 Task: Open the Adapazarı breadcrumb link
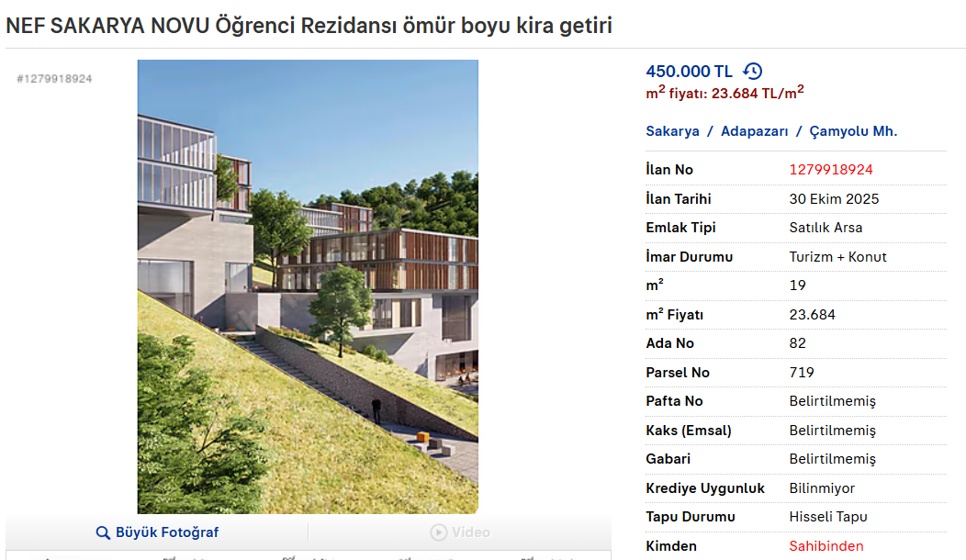coord(754,131)
